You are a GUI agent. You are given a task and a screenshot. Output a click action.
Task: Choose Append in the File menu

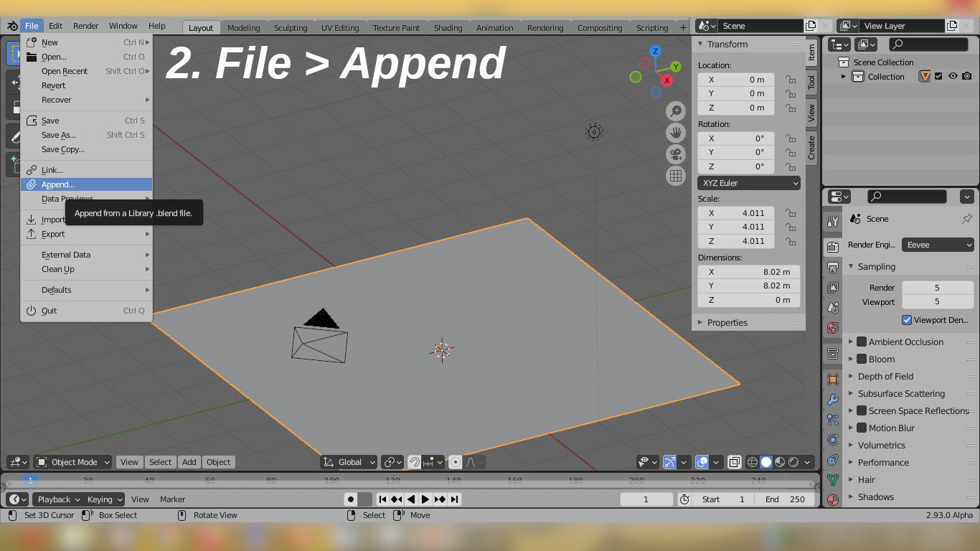[x=86, y=184]
